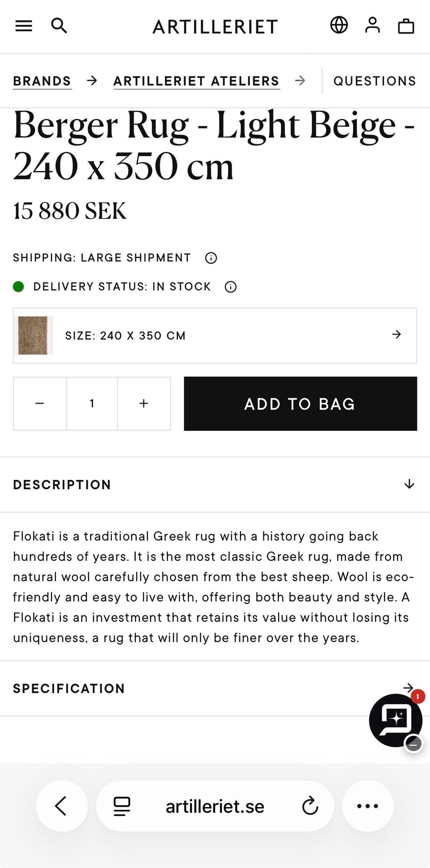Viewport: 430px width, 868px height.
Task: Open the hamburger navigation menu
Action: [x=24, y=26]
